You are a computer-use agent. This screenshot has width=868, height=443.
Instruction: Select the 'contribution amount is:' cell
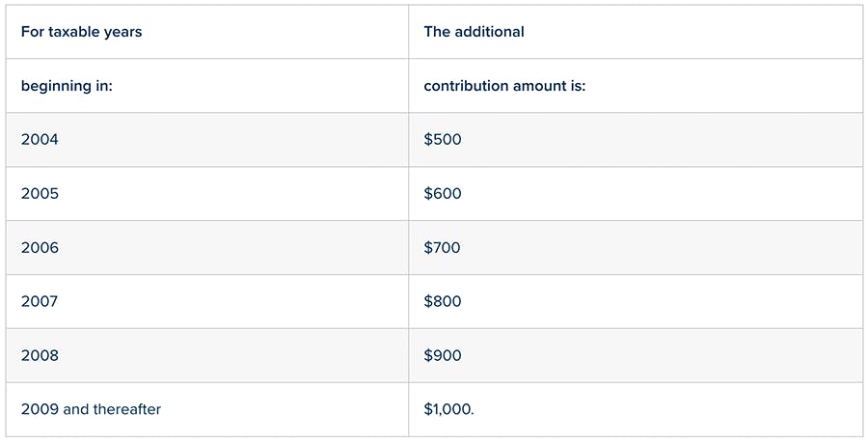pos(636,86)
